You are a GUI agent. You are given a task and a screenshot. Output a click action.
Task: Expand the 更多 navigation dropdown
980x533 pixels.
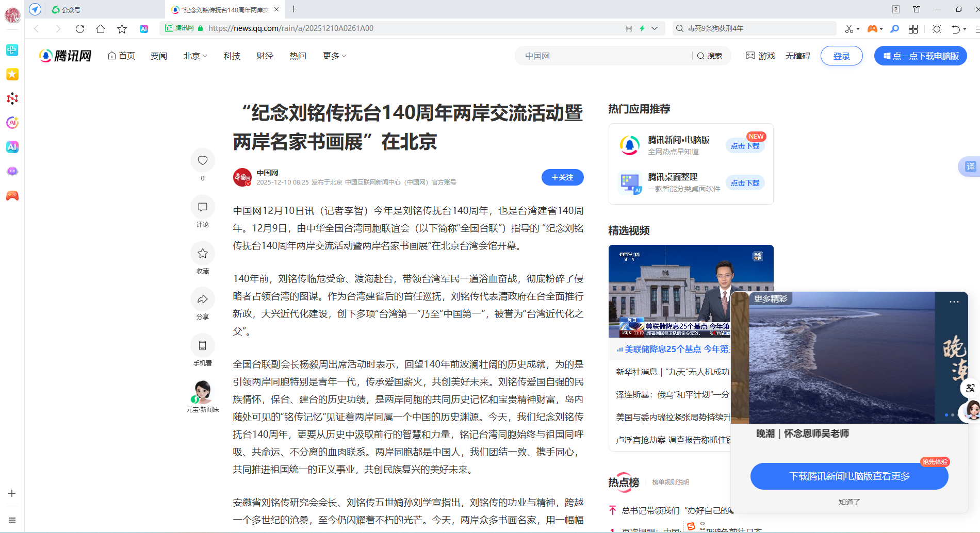click(x=334, y=56)
